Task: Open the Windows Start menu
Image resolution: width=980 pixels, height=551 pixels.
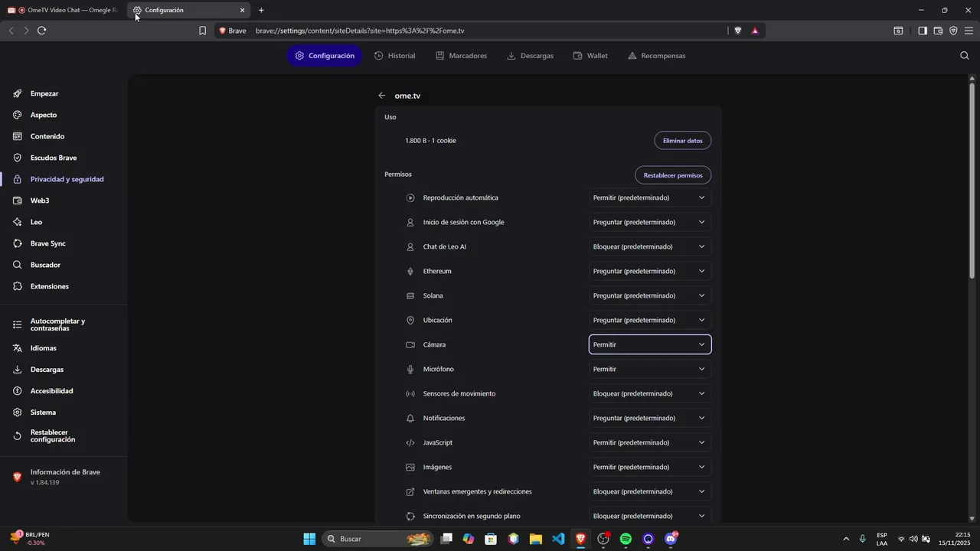Action: 309,539
